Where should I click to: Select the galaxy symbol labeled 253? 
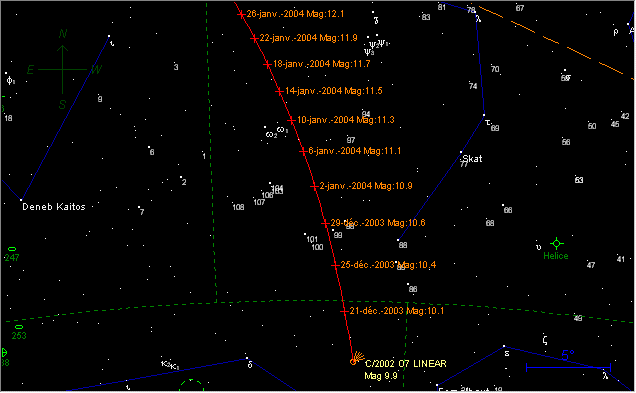[x=19, y=327]
